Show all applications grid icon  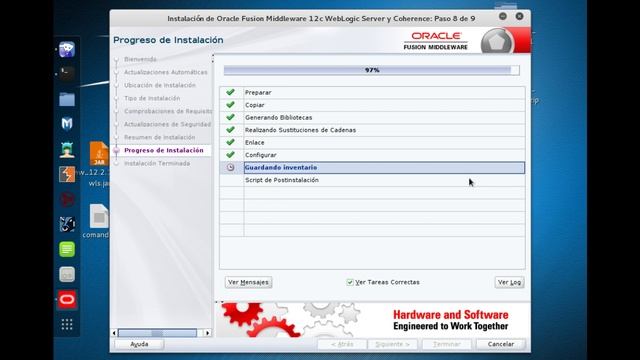(x=67, y=324)
